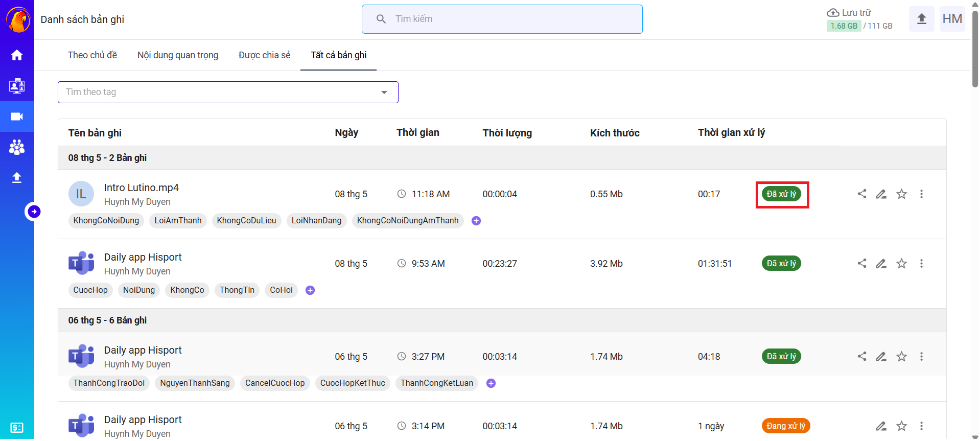The height and width of the screenshot is (441, 980).
Task: Click the LoiAmThanh tag
Action: [x=178, y=221]
